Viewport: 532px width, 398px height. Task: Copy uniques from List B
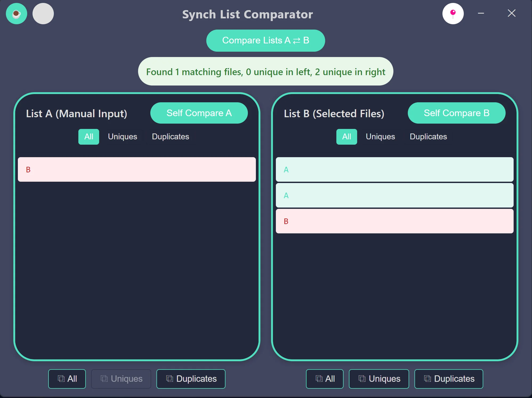pos(379,379)
